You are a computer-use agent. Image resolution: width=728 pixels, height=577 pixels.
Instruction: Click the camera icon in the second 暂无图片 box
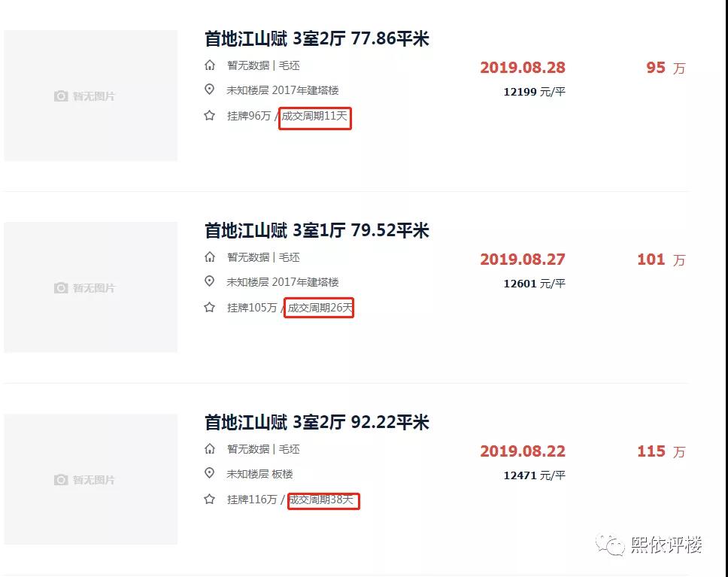62,287
